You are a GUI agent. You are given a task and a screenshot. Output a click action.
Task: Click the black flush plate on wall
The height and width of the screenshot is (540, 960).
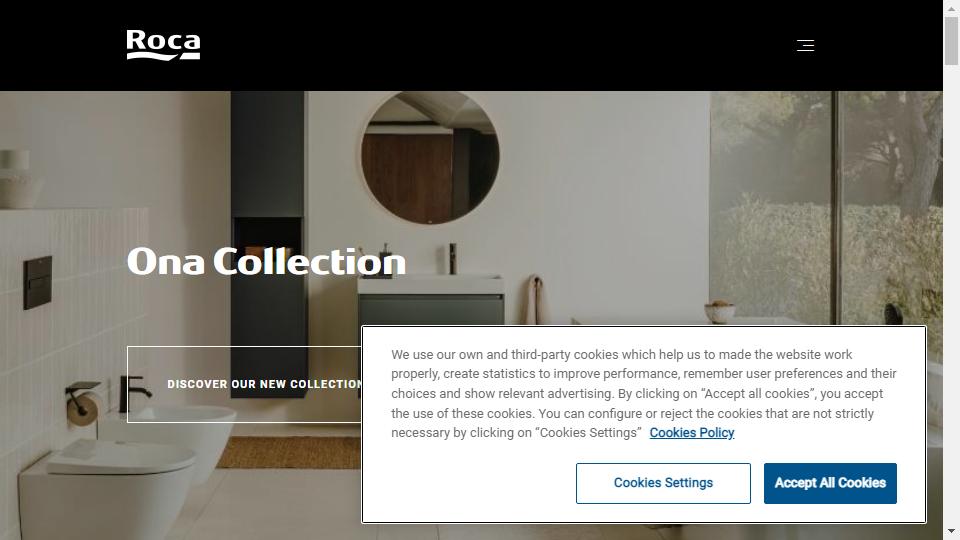[37, 283]
